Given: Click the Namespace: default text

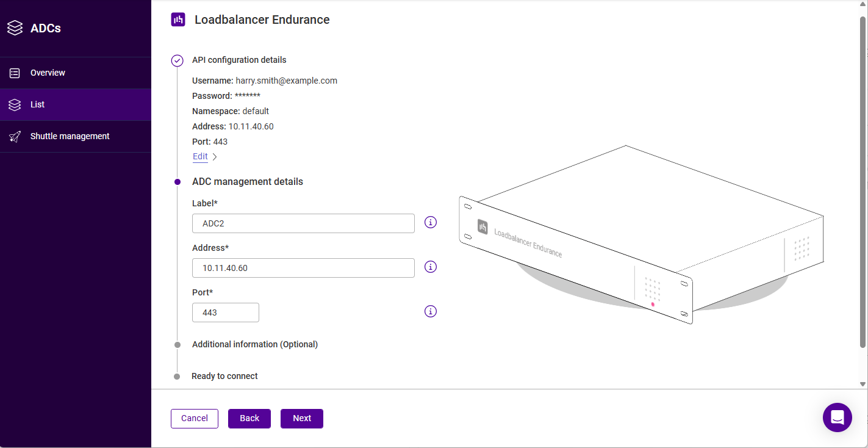Looking at the screenshot, I should click(231, 111).
